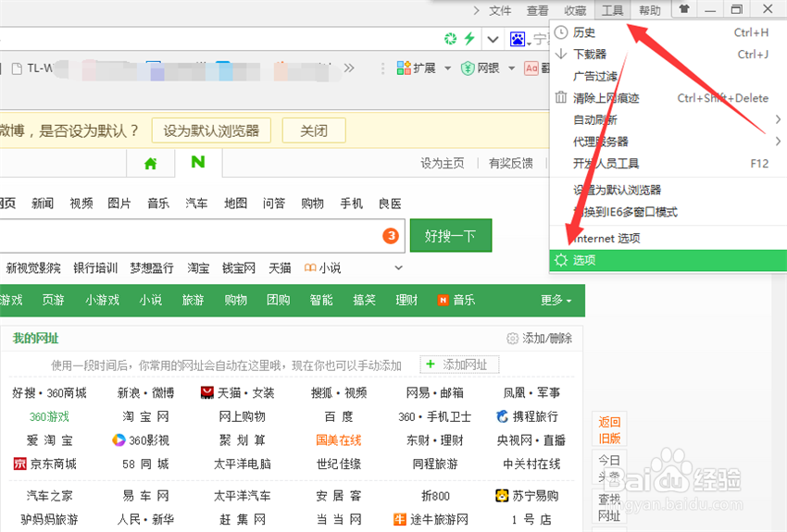Image resolution: width=787 pixels, height=532 pixels.
Task: Switch to the green N tab
Action: point(198,162)
